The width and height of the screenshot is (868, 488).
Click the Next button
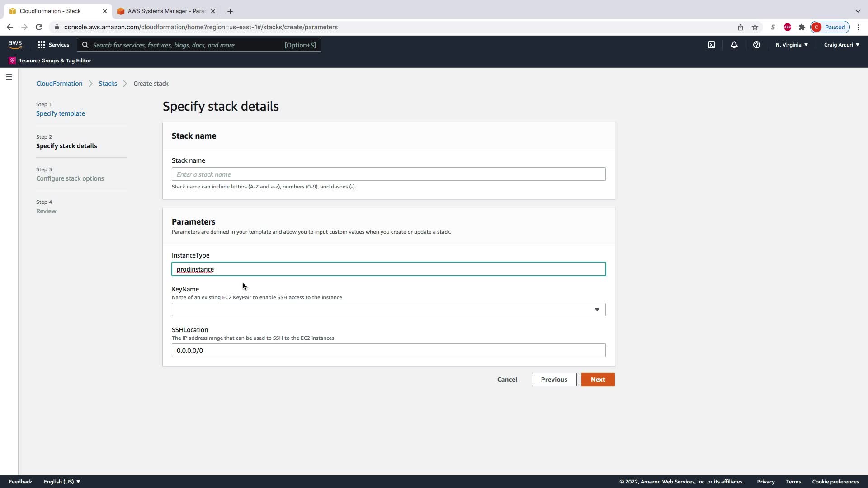598,380
